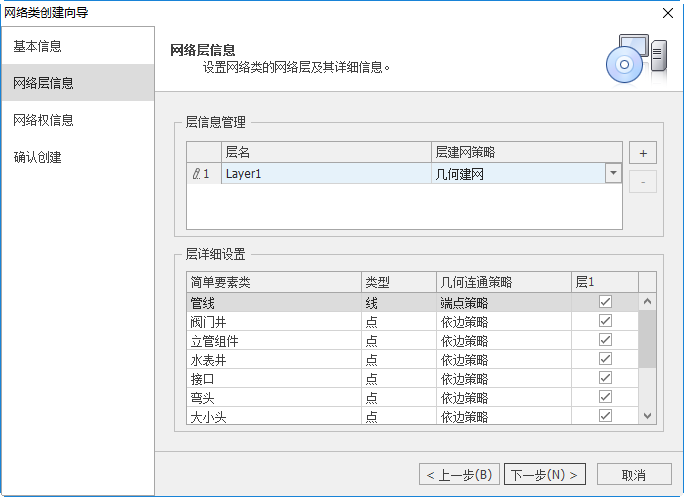Click the pencil edit icon in row 1

(196, 174)
